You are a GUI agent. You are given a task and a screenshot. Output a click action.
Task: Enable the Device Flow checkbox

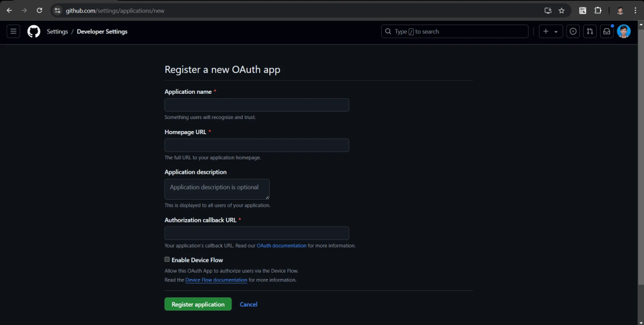167,259
